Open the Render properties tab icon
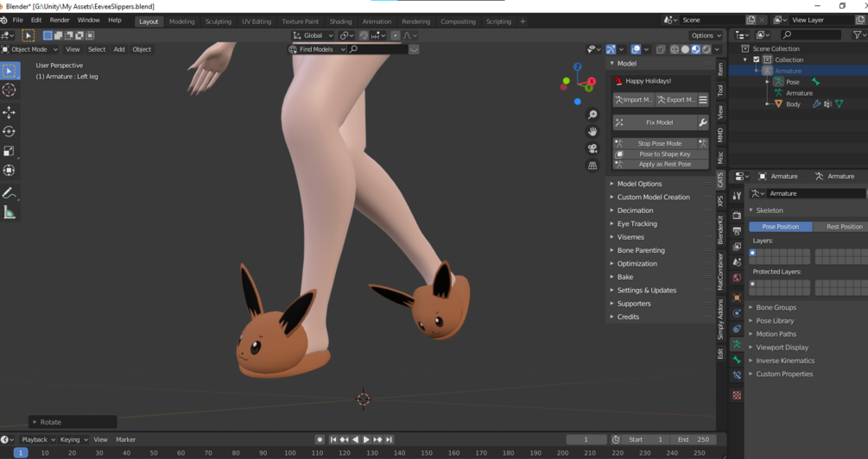 click(x=737, y=215)
